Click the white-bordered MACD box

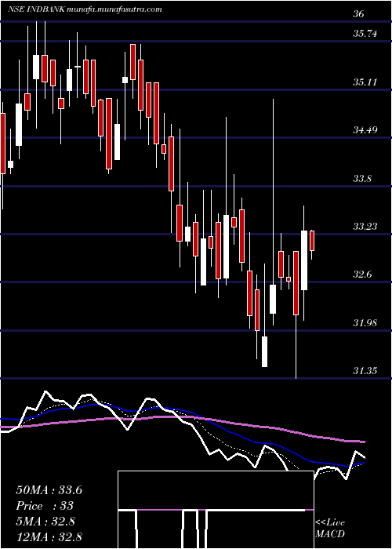point(216,510)
